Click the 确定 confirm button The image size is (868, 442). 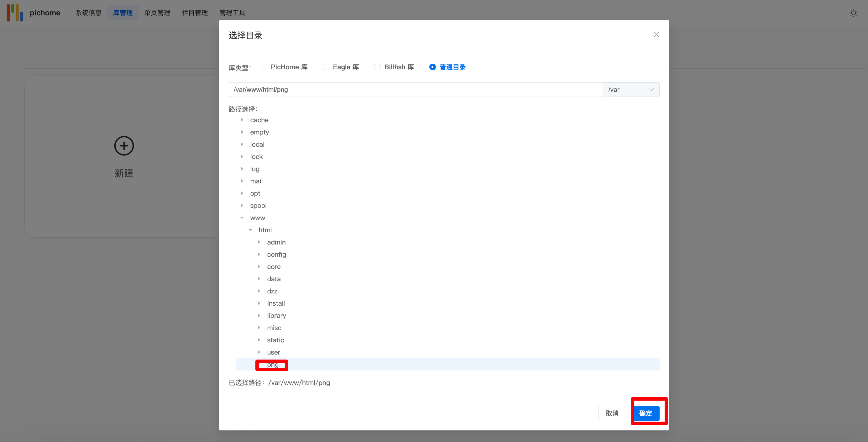[646, 413]
